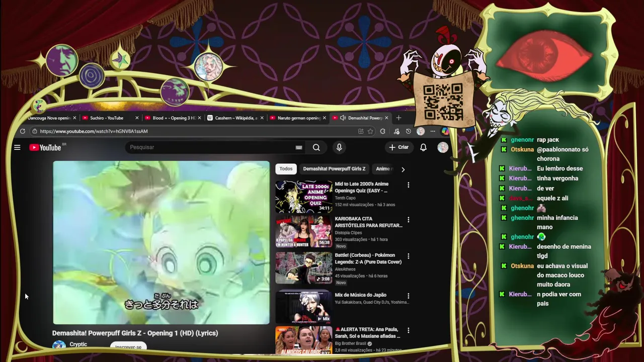Close the Demashita Powerpuff tab

pyautogui.click(x=387, y=118)
